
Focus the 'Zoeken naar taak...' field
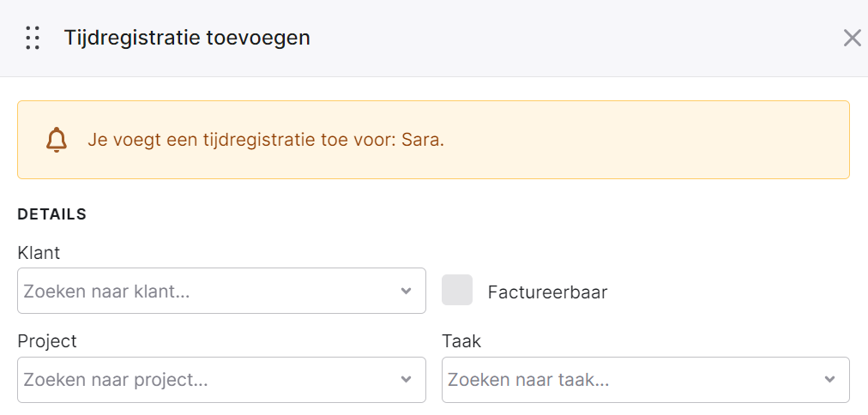click(x=646, y=380)
